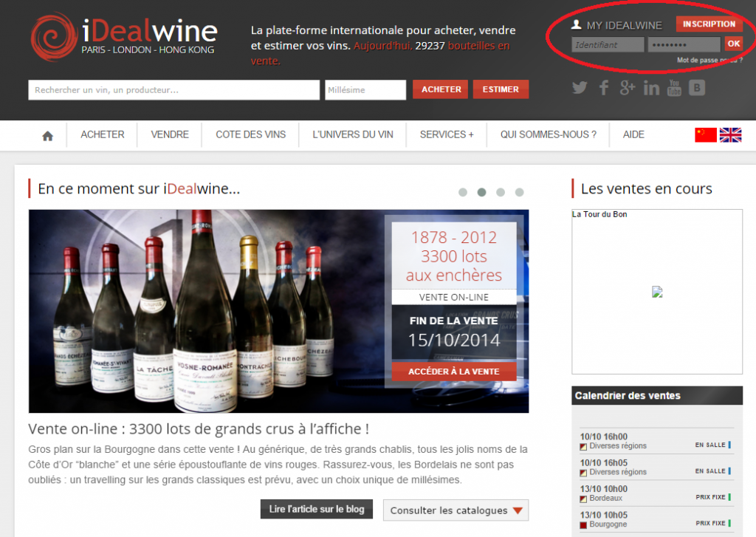
Task: Focus the Millésime input field
Action: (365, 89)
